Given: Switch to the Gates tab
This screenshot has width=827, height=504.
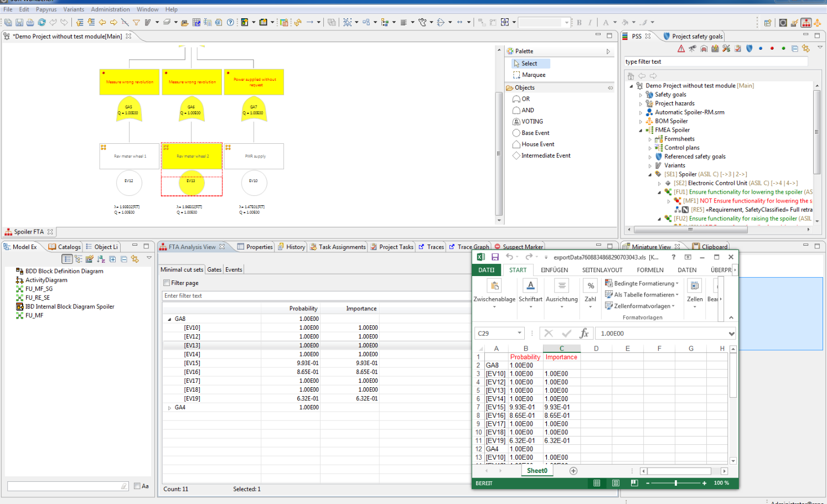Looking at the screenshot, I should coord(214,269).
